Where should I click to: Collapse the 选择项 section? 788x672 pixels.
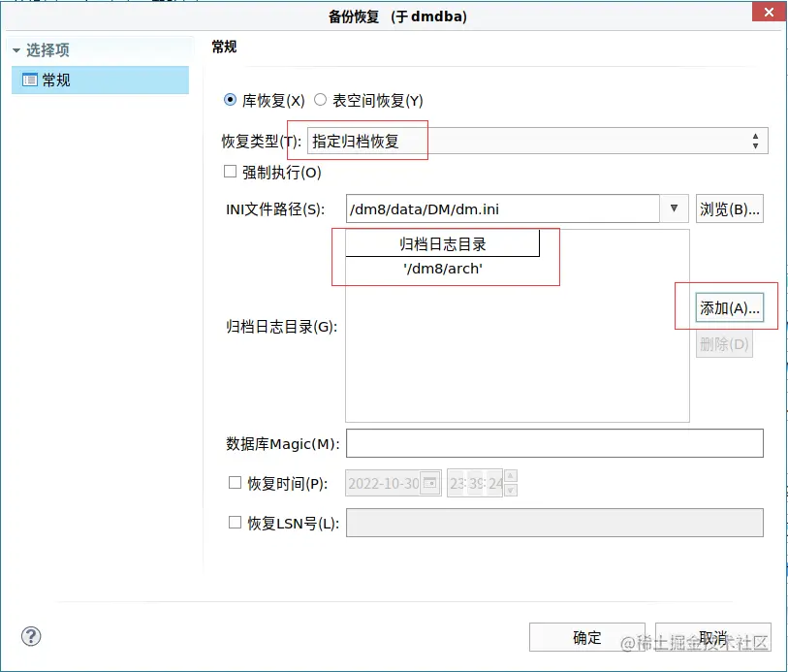coord(14,48)
